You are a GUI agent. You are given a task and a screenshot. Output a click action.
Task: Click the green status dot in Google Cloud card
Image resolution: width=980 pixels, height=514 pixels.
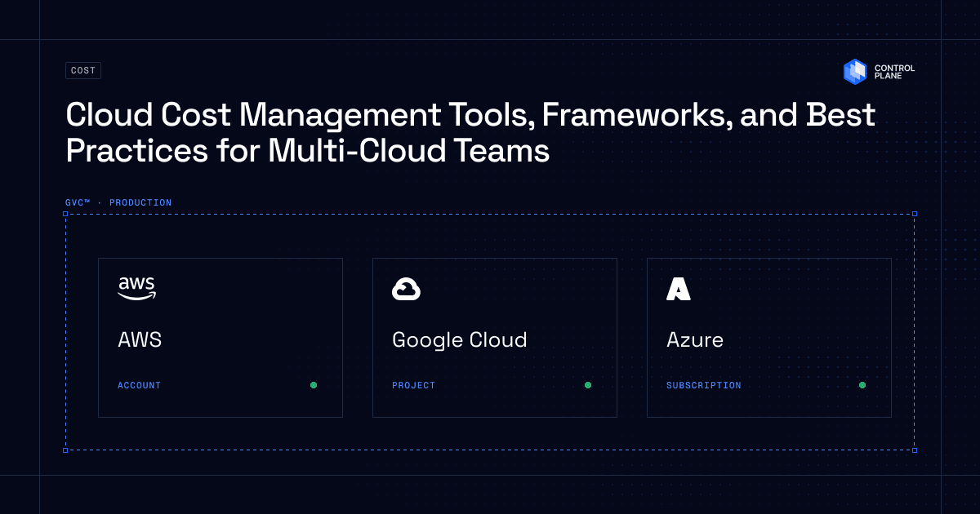pos(588,385)
